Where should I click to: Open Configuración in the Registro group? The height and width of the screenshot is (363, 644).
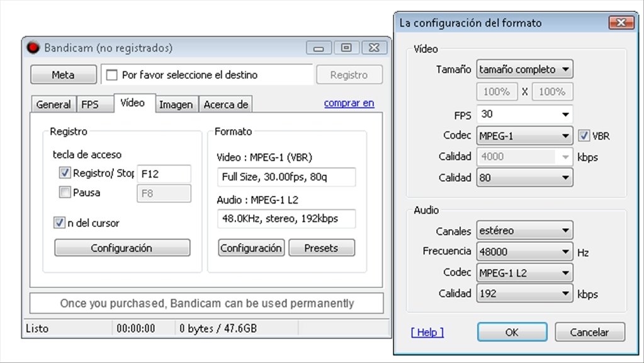pyautogui.click(x=122, y=248)
